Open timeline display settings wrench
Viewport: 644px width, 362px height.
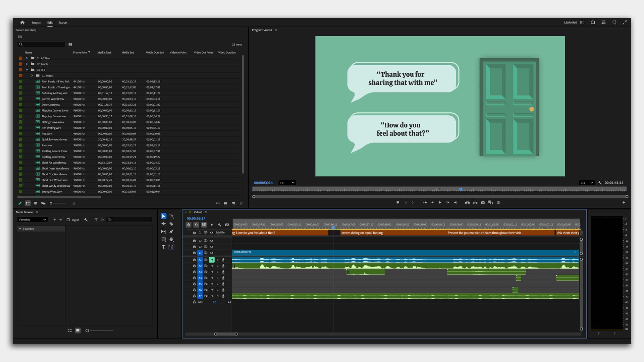coord(219,225)
